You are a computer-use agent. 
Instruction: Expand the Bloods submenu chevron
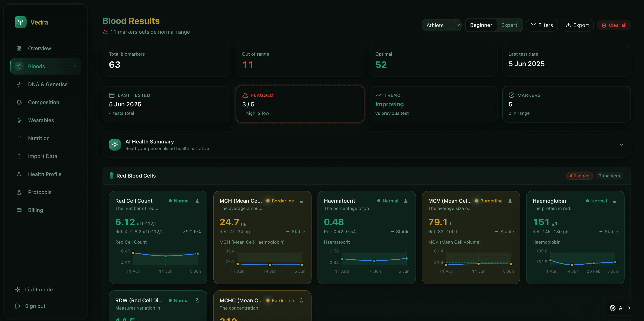point(74,66)
